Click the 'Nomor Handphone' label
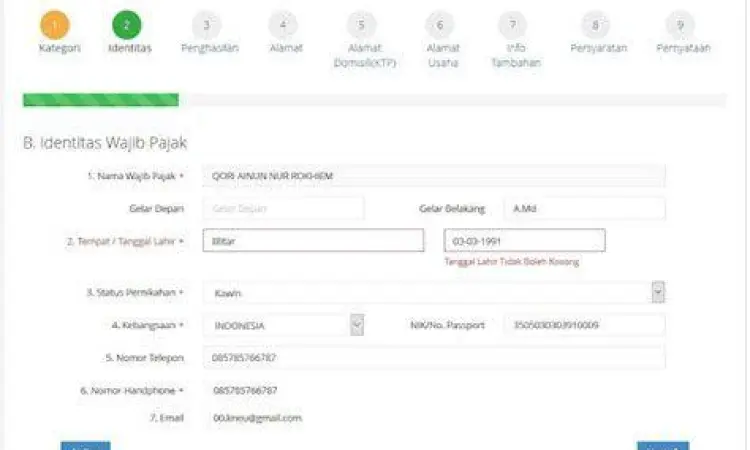This screenshot has height=450, width=750. [132, 391]
